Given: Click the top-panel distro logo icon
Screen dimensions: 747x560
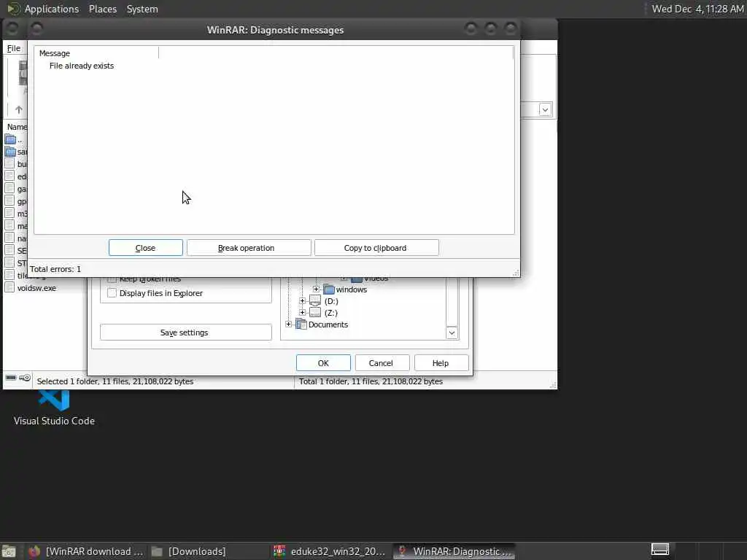Looking at the screenshot, I should click(x=13, y=9).
